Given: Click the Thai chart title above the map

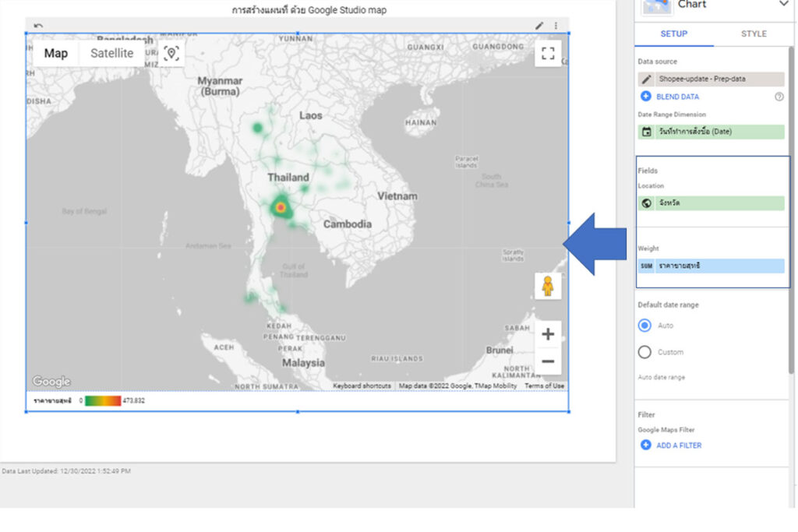Looking at the screenshot, I should pyautogui.click(x=309, y=10).
